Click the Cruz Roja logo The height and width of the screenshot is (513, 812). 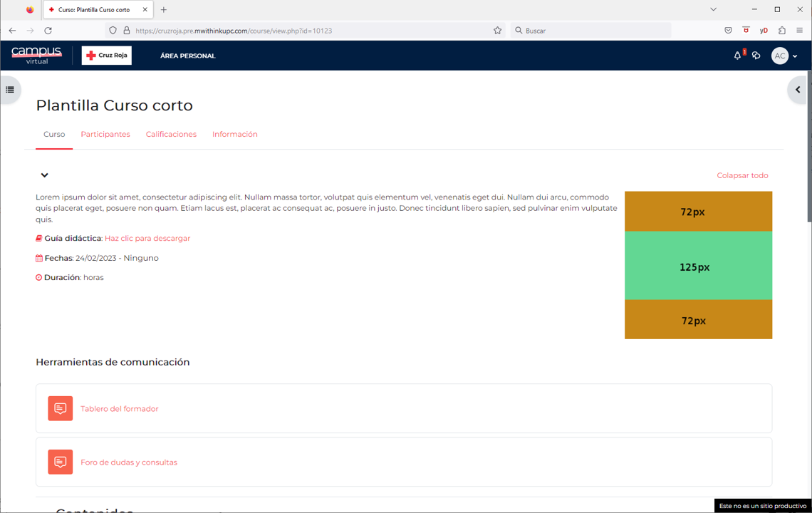click(107, 56)
